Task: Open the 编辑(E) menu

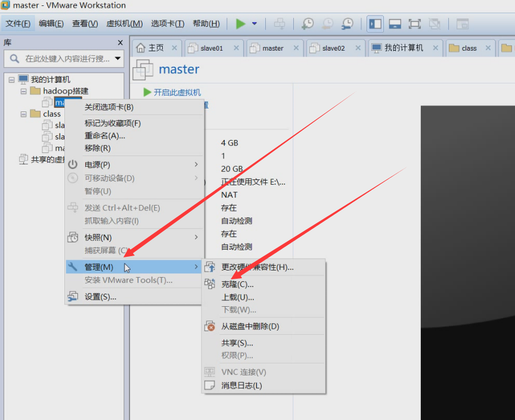Action: click(x=51, y=24)
